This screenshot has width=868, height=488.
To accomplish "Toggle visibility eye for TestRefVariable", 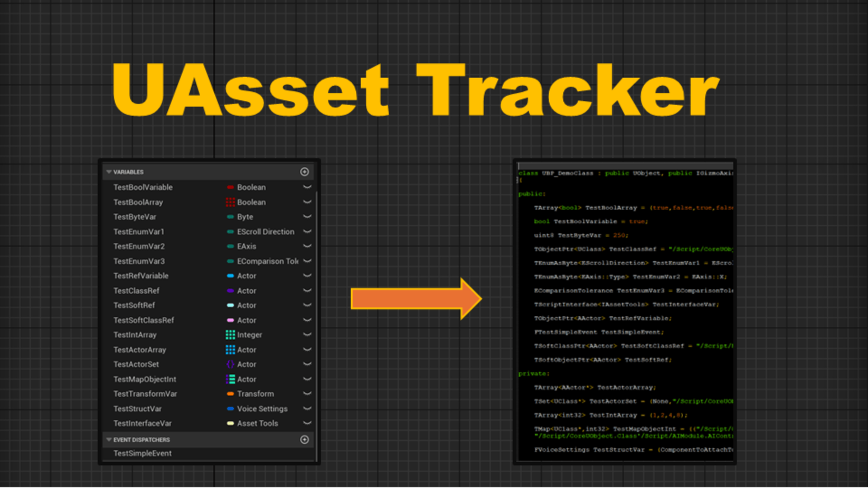I will 307,276.
